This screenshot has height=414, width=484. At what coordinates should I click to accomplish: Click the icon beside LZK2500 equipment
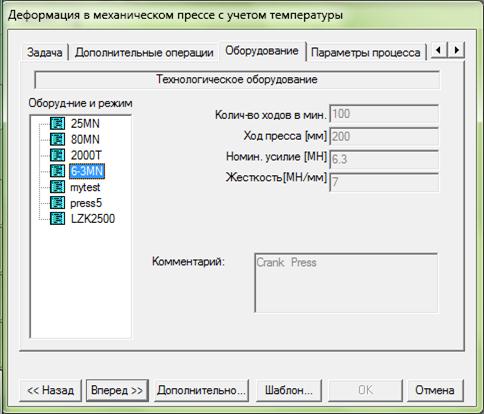coord(57,218)
